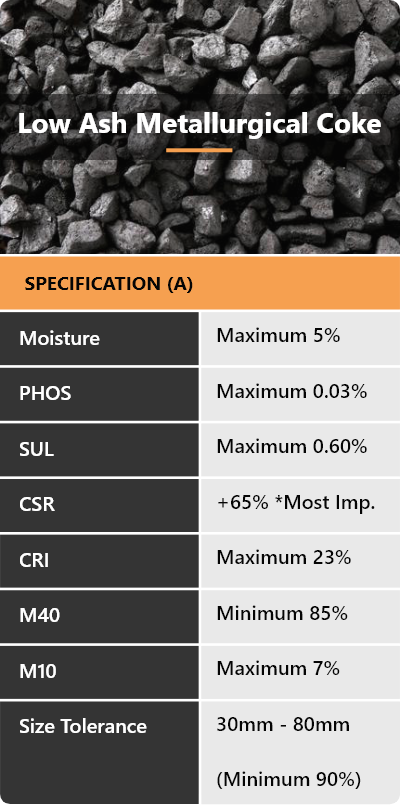
Task: Click the Maximum 0.03% value
Action: coord(292,392)
